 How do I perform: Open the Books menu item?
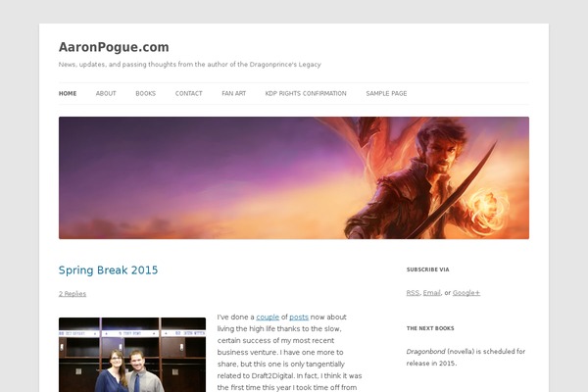pos(145,93)
